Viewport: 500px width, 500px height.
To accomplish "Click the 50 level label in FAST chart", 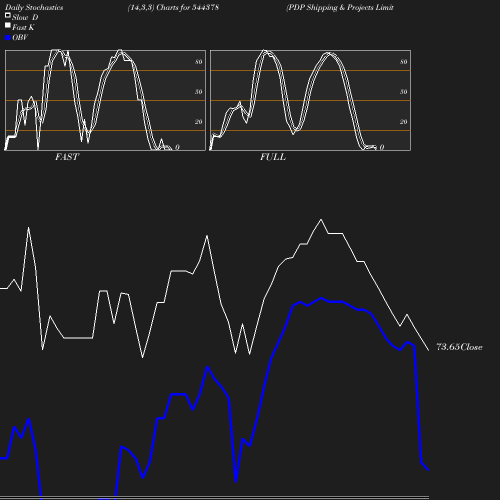I will click(x=199, y=92).
